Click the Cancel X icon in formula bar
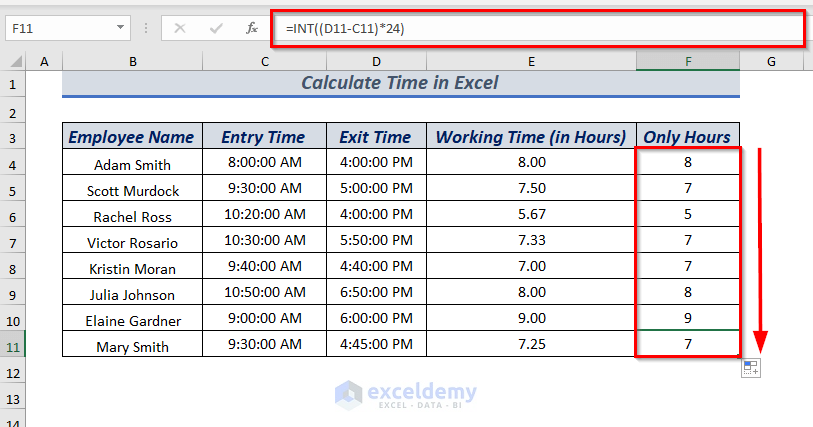Viewport: 813px width, 427px height. coord(180,28)
